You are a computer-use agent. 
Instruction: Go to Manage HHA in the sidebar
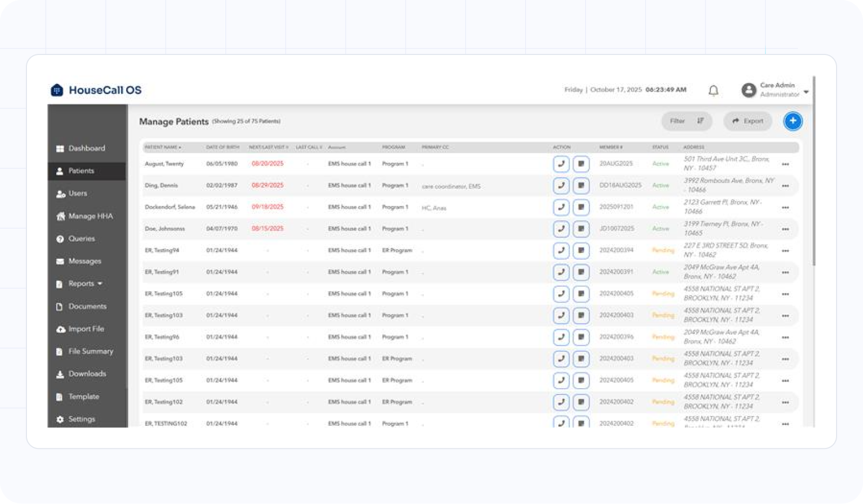(x=90, y=216)
